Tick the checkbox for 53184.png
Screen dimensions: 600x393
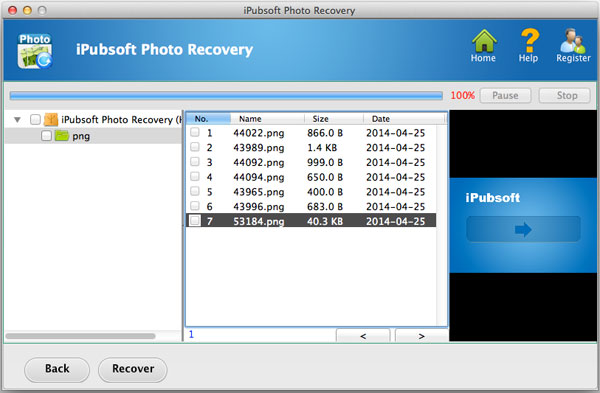[195, 220]
